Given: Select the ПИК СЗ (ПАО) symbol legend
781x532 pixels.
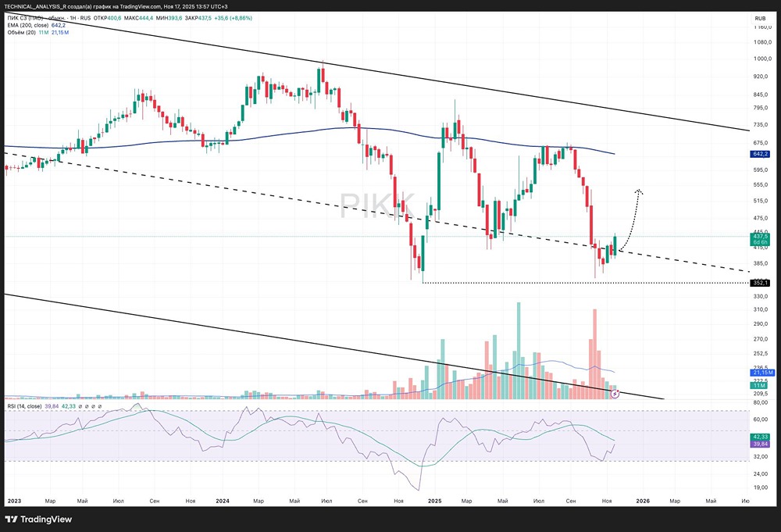Looking at the screenshot, I should 48,18.
